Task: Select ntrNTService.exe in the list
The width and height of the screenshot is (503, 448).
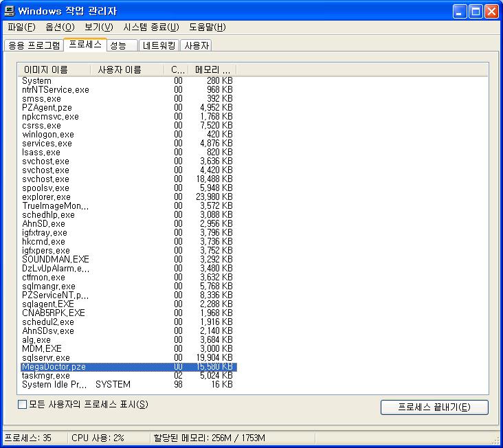Action: point(128,89)
